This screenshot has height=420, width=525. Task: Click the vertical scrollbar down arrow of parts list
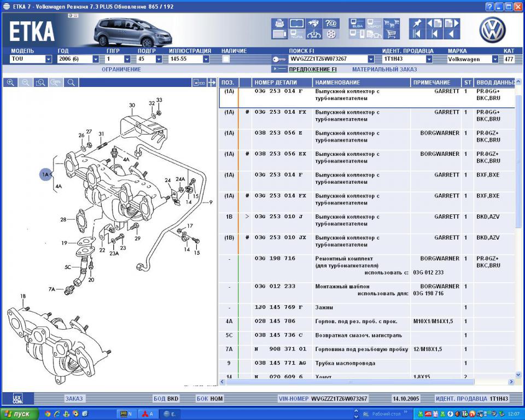pyautogui.click(x=518, y=375)
